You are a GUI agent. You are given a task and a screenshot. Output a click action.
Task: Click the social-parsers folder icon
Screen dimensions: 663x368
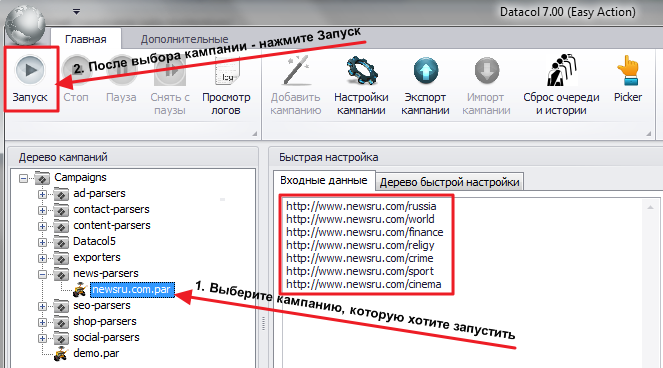coord(61,338)
